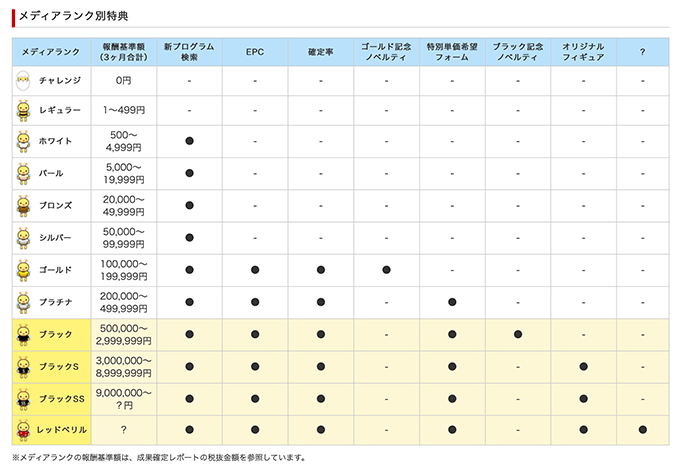680x471 pixels.
Task: Click the dot in レッドベリル row's ? column
Action: [642, 430]
